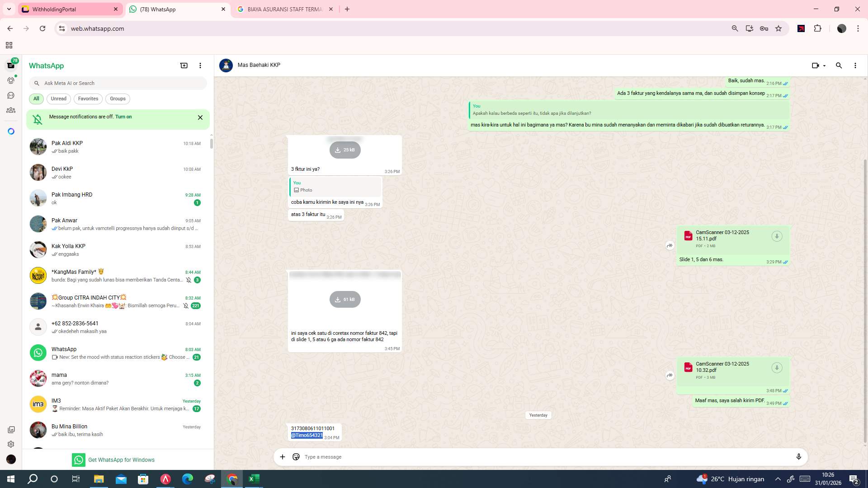Open the Pak Imbang HRD conversation
868x488 pixels.
click(118, 198)
